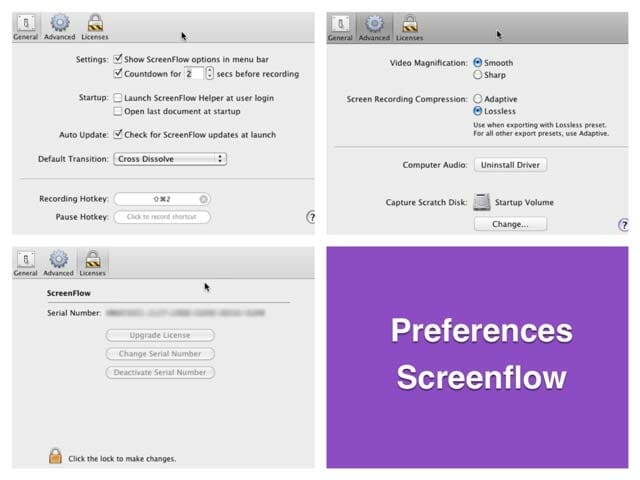
Task: Disable Check for ScreenFlow updates at launch
Action: point(119,134)
